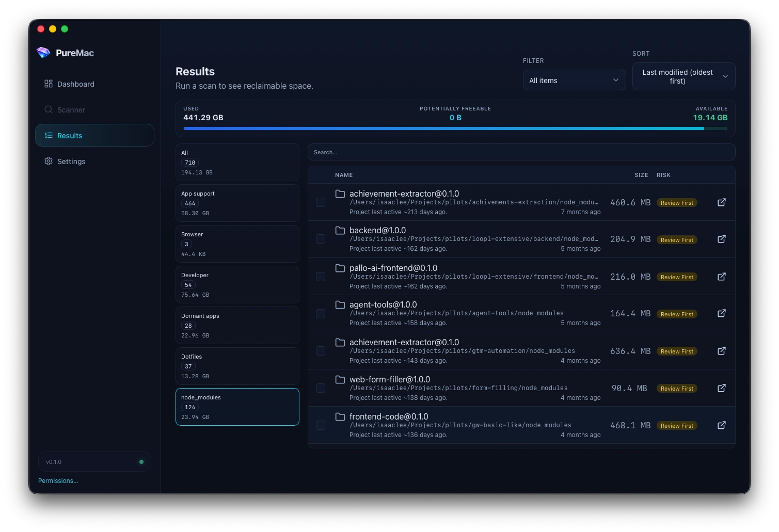Open agent-tools@1.0.0 external link icon
The height and width of the screenshot is (532, 779).
tap(722, 313)
